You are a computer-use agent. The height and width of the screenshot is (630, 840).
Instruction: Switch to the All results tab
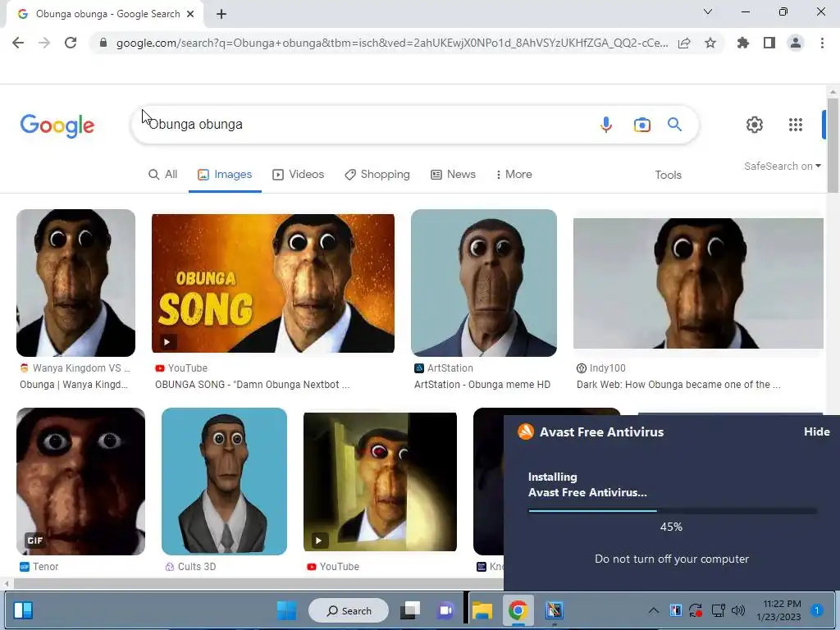(x=163, y=175)
